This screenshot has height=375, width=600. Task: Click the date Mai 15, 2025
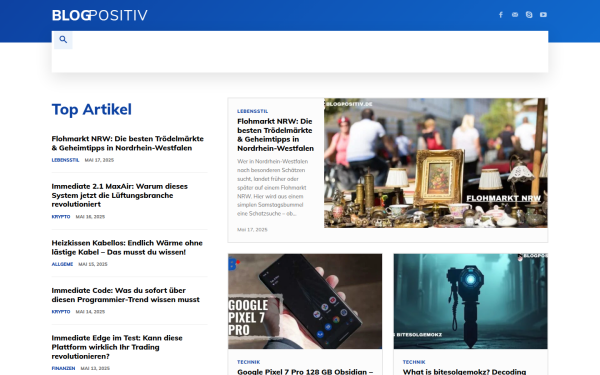[93, 264]
